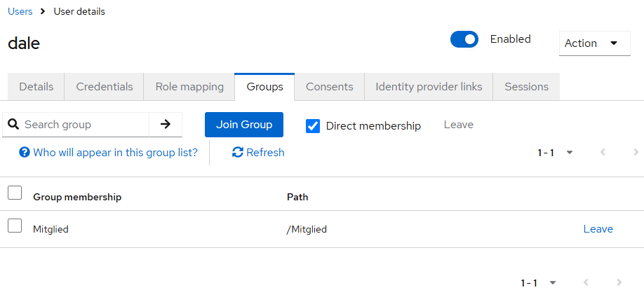Click the help question mark icon

coord(25,152)
